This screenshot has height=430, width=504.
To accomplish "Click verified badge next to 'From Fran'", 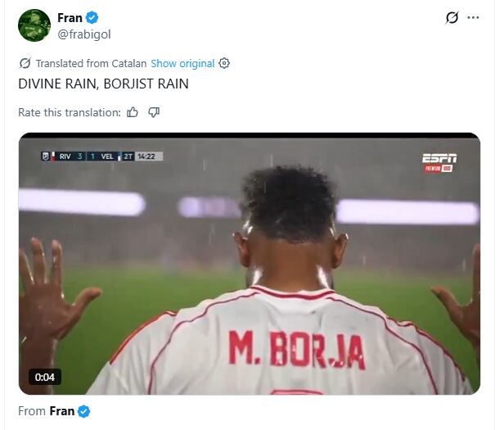I will (84, 411).
